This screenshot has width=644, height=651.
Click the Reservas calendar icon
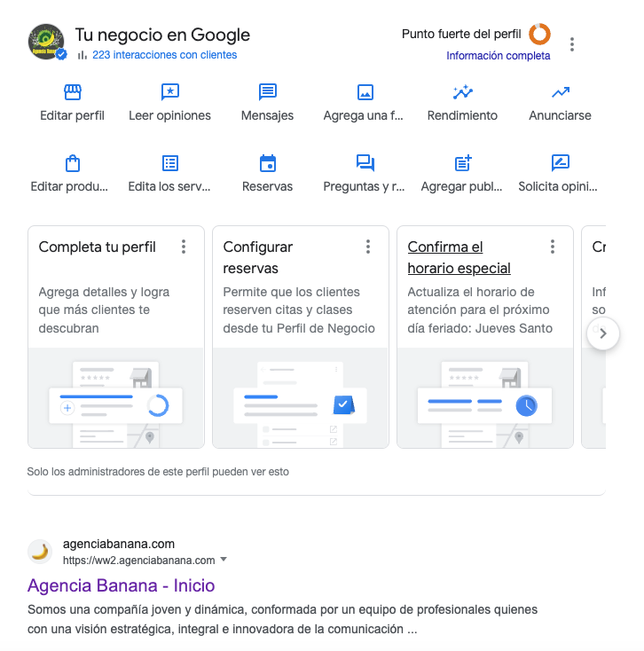[267, 163]
